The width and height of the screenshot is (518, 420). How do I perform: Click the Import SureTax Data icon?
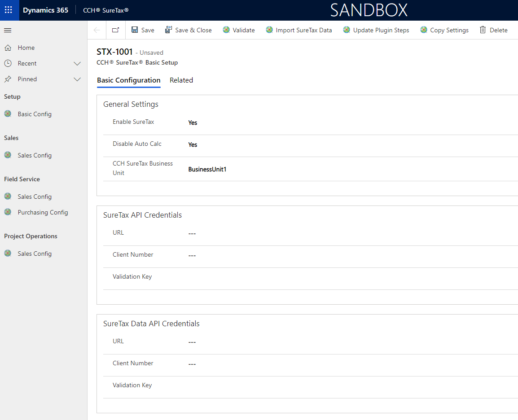[x=269, y=30]
